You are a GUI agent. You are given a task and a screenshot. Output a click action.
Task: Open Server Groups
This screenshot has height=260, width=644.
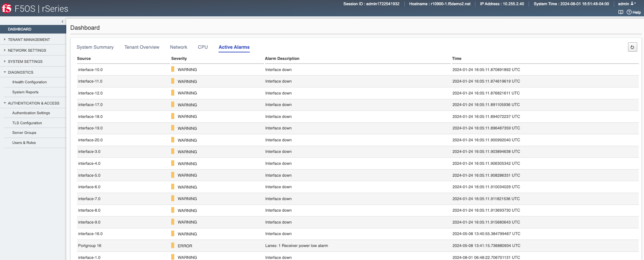24,132
